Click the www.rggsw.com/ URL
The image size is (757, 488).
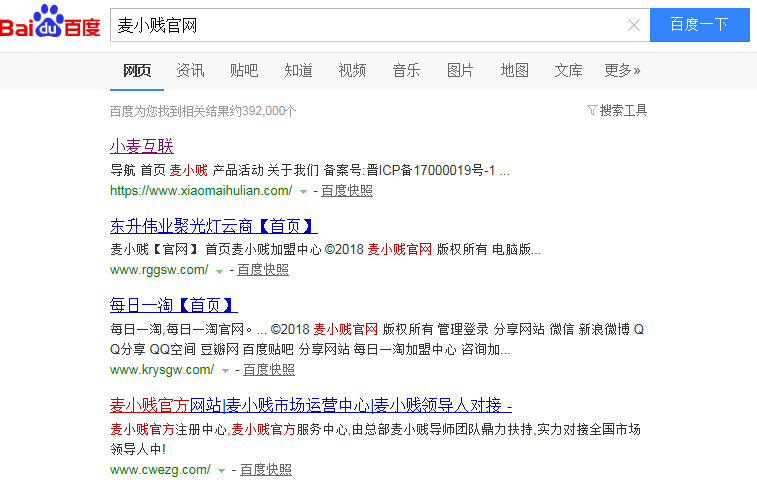coord(159,270)
